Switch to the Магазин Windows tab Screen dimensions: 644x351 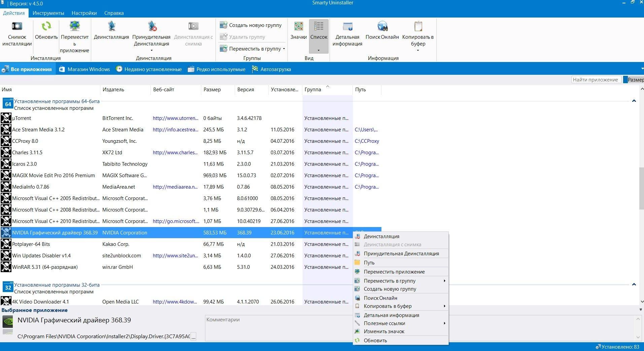84,69
